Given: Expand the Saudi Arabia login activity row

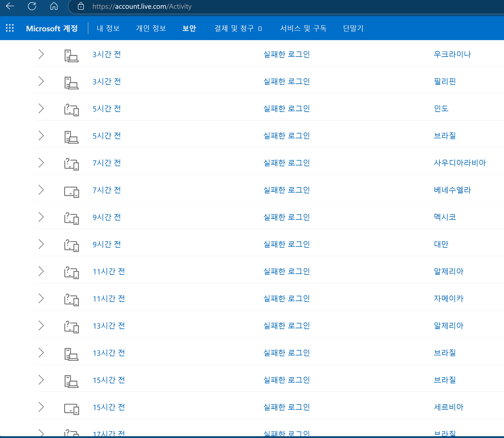Looking at the screenshot, I should coord(41,163).
